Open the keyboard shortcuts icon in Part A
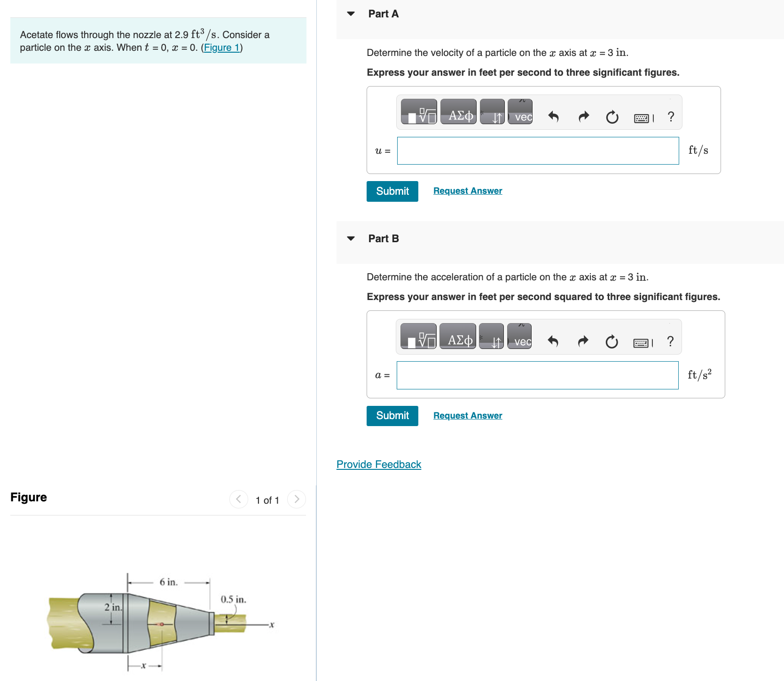784x681 pixels. click(x=643, y=118)
